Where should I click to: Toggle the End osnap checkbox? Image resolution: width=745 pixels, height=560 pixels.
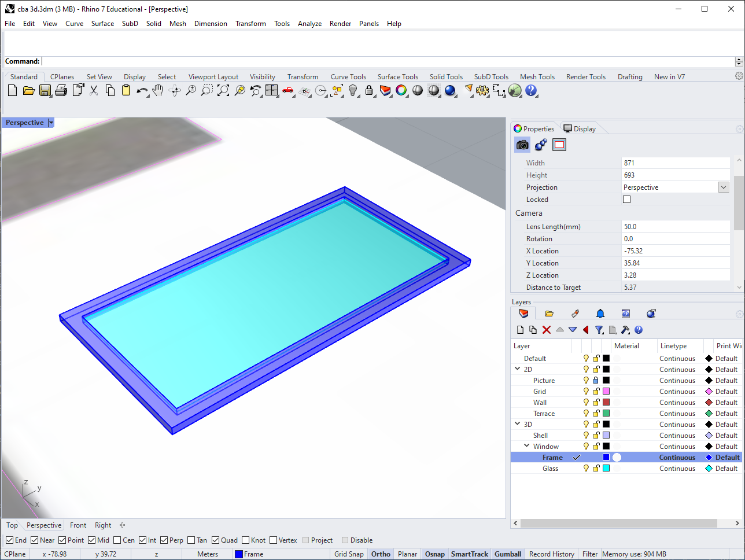[9, 540]
